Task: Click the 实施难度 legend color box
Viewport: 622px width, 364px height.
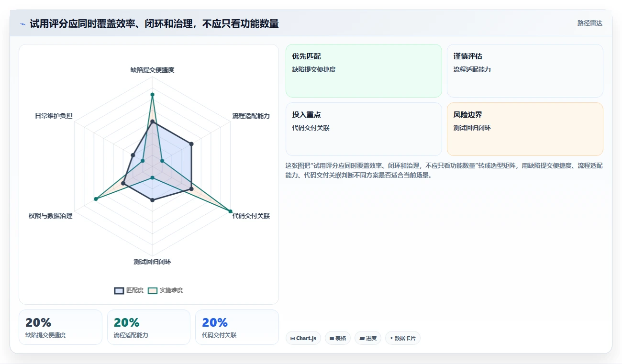Action: click(153, 290)
